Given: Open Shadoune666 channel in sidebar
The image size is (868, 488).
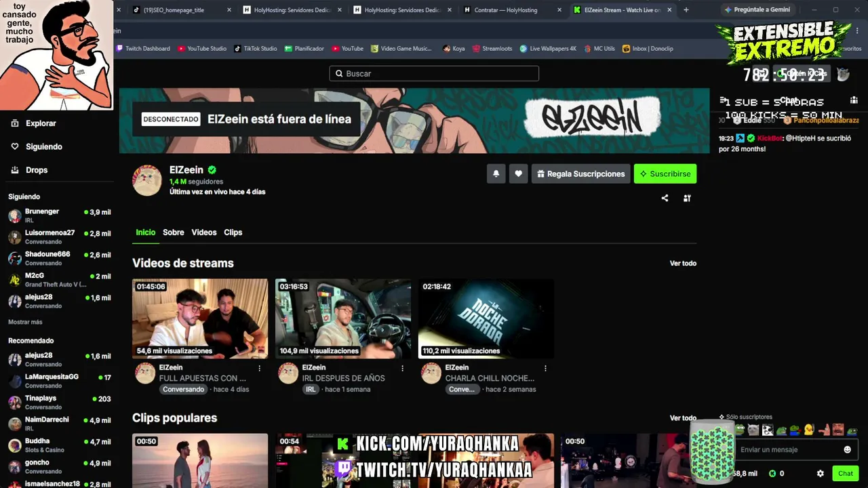Looking at the screenshot, I should pyautogui.click(x=60, y=258).
